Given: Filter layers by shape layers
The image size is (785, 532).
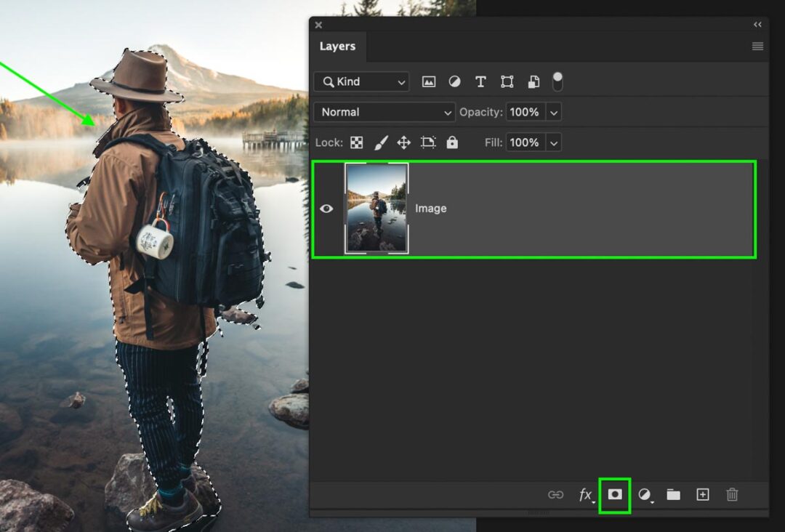Looking at the screenshot, I should click(x=507, y=81).
